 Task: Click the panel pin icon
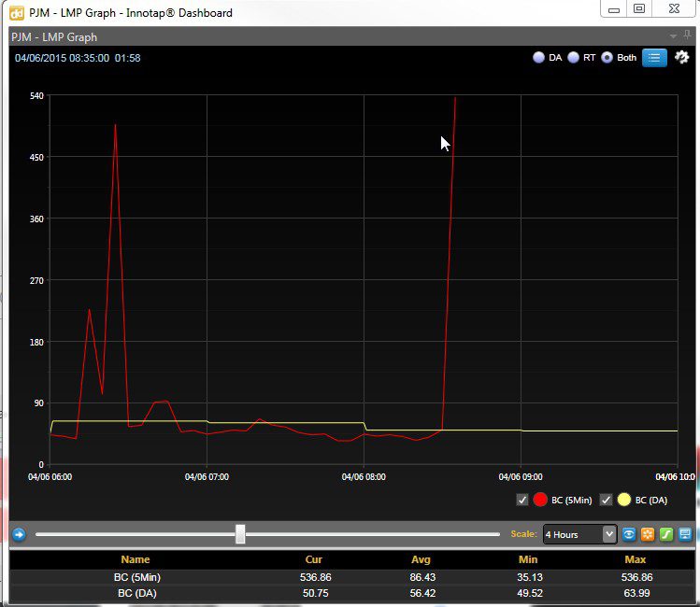point(687,35)
